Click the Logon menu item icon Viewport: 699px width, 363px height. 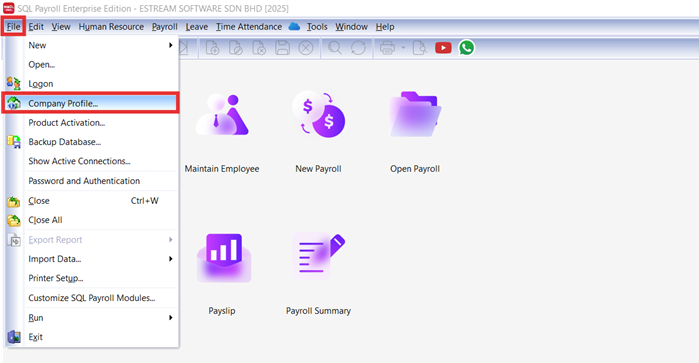(13, 83)
